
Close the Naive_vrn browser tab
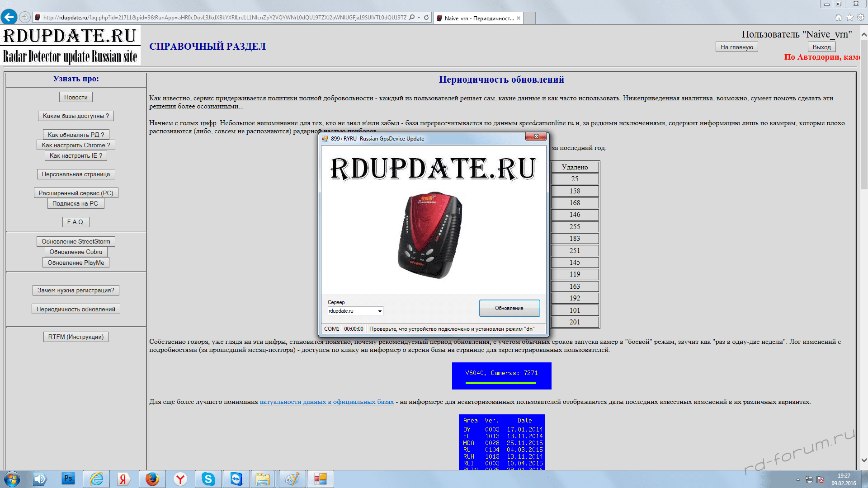[519, 18]
